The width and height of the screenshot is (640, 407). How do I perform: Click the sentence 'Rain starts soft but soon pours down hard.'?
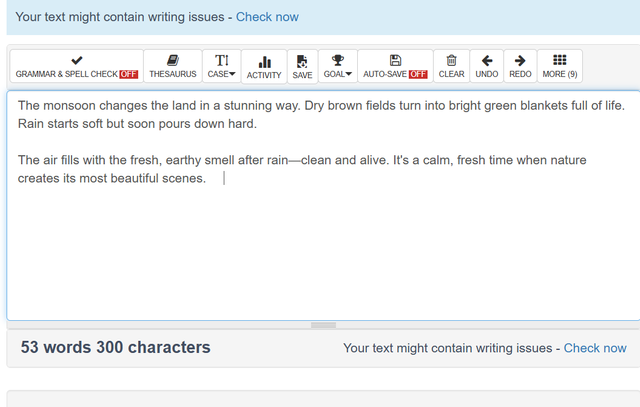137,124
